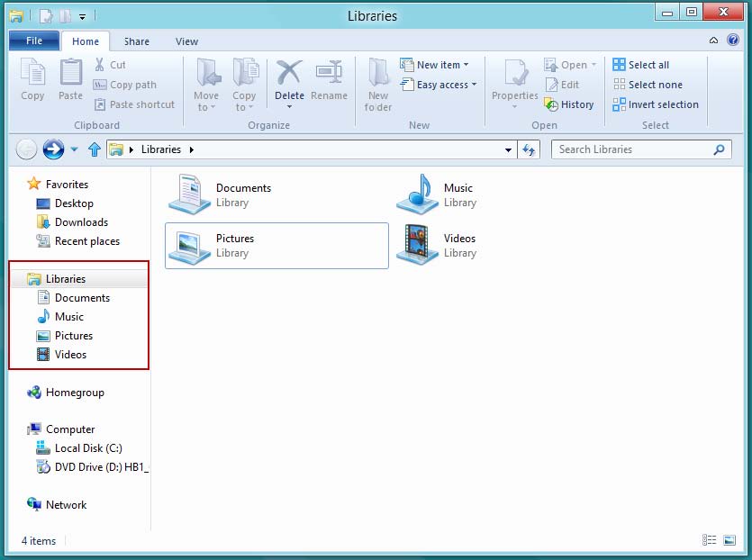Open the View ribbon tab
The width and height of the screenshot is (752, 560).
point(186,41)
